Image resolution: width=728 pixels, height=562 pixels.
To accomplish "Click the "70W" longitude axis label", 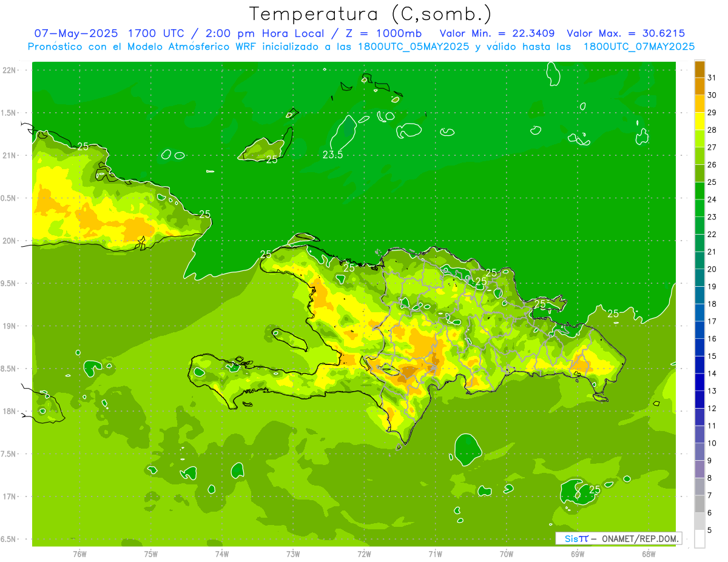I will click(x=507, y=554).
